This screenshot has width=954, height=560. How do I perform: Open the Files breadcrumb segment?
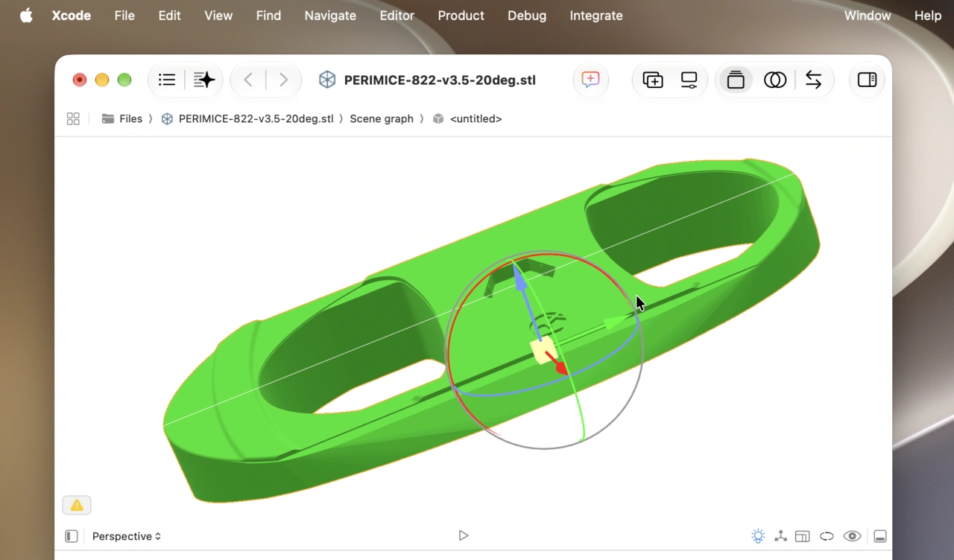[x=122, y=118]
